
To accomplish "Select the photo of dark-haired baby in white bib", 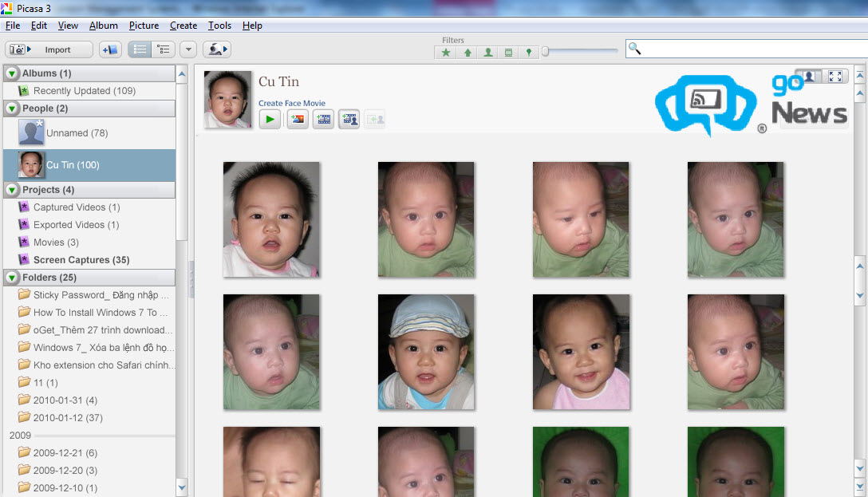I will 271,219.
